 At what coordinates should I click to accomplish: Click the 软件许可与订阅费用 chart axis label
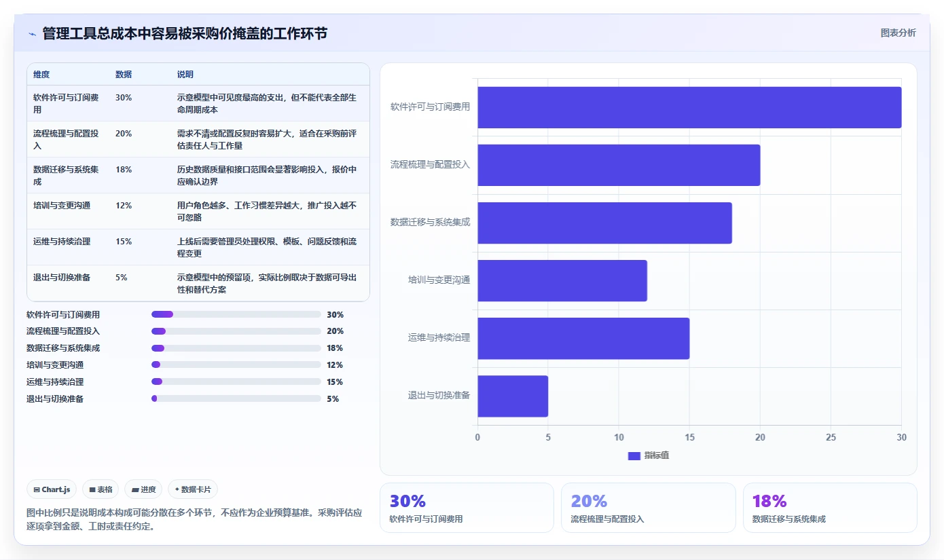point(430,107)
